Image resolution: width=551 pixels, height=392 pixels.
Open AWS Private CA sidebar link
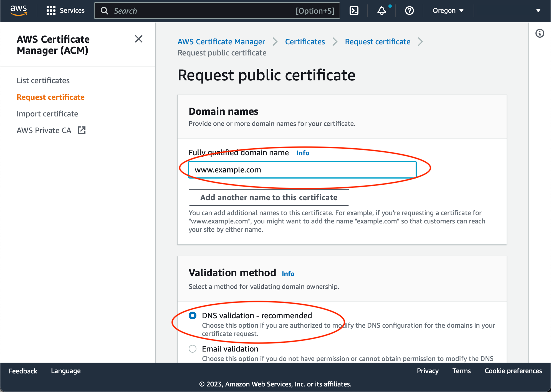tap(44, 130)
